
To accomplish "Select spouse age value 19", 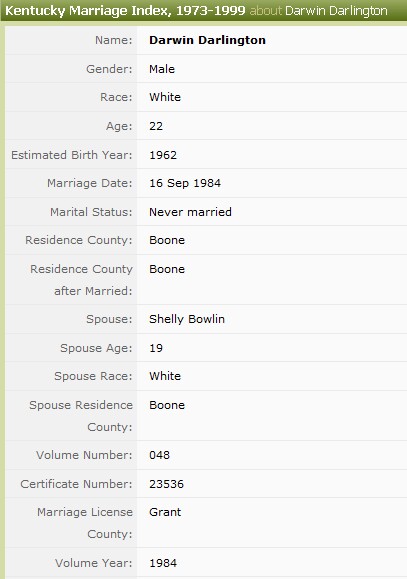I will point(156,348).
